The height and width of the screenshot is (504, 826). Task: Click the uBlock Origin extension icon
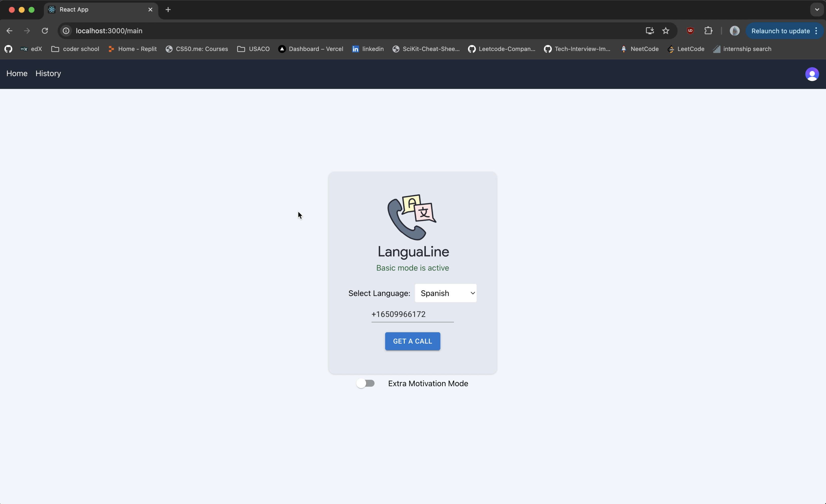pos(690,31)
